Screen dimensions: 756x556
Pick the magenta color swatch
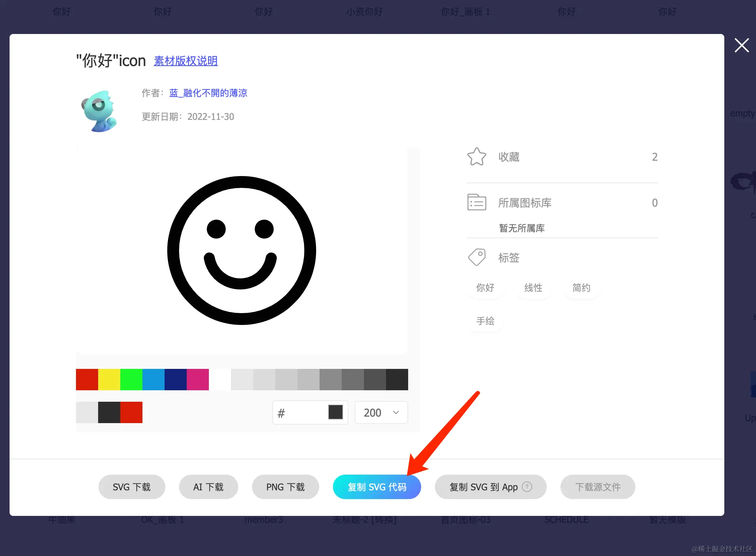tap(198, 380)
